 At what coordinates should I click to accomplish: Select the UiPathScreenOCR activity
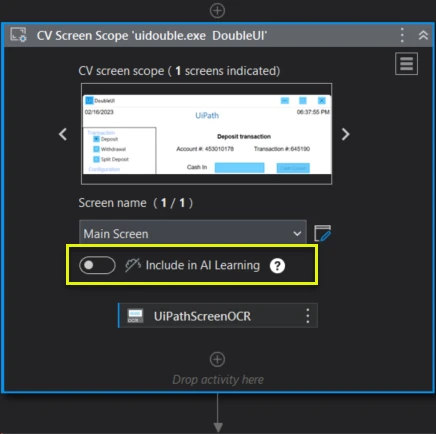[x=218, y=316]
